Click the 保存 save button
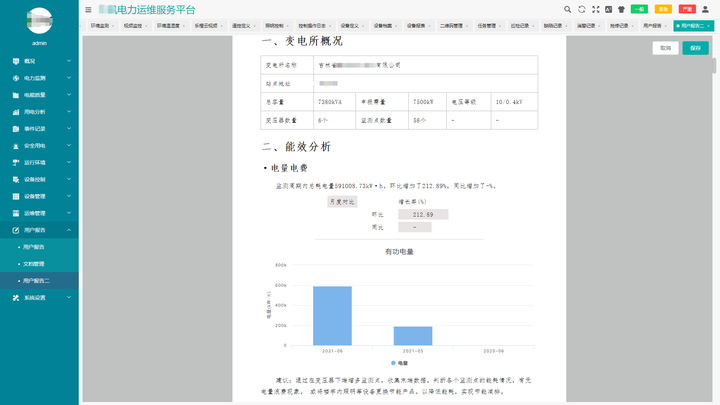Viewport: 720px width, 405px height. (695, 48)
